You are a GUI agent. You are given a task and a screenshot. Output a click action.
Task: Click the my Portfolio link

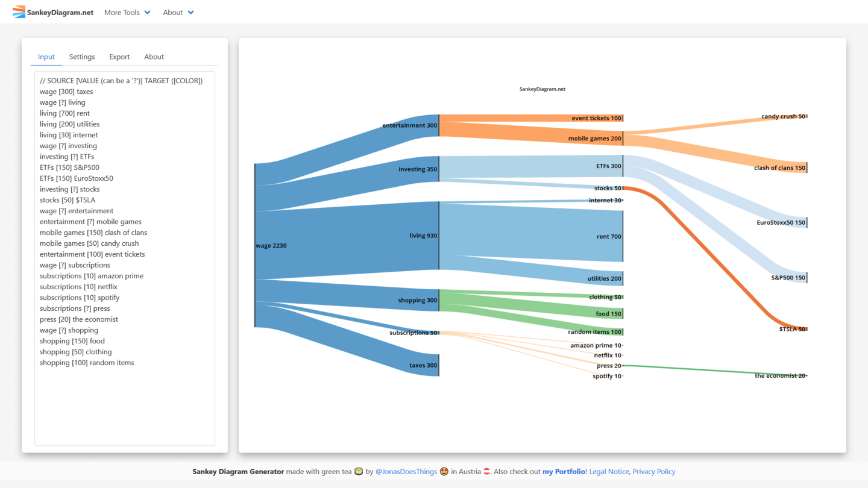tap(564, 471)
